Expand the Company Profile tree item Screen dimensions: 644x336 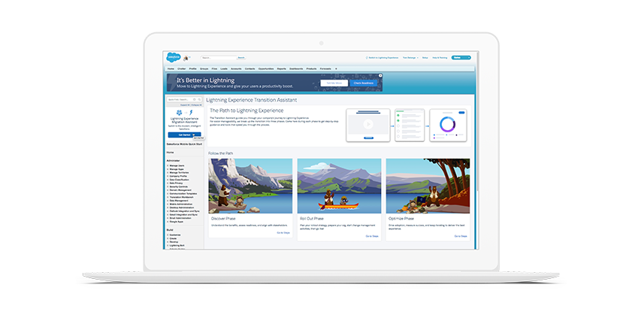(168, 176)
